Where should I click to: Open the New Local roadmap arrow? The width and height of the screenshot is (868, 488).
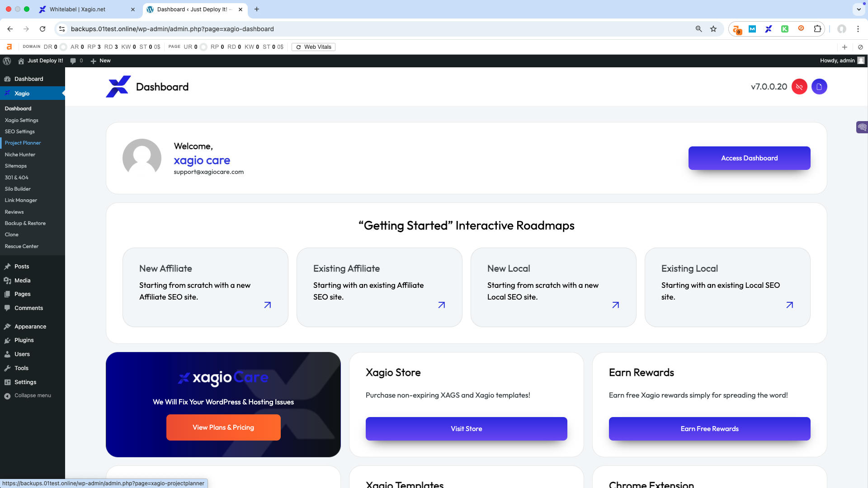click(x=616, y=305)
